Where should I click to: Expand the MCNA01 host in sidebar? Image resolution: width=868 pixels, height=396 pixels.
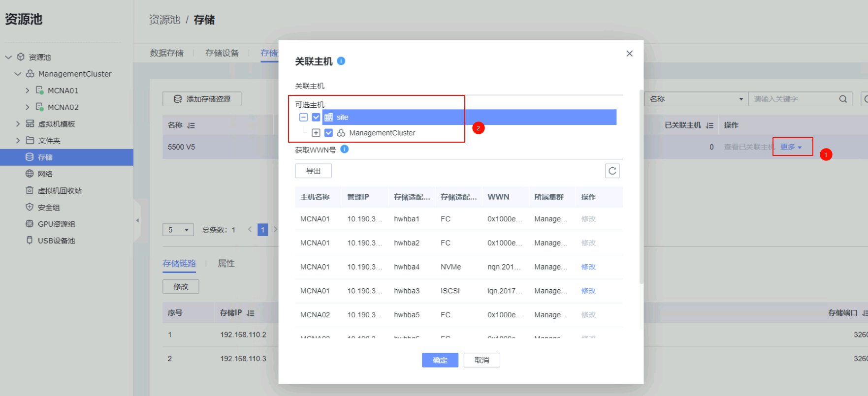point(28,91)
